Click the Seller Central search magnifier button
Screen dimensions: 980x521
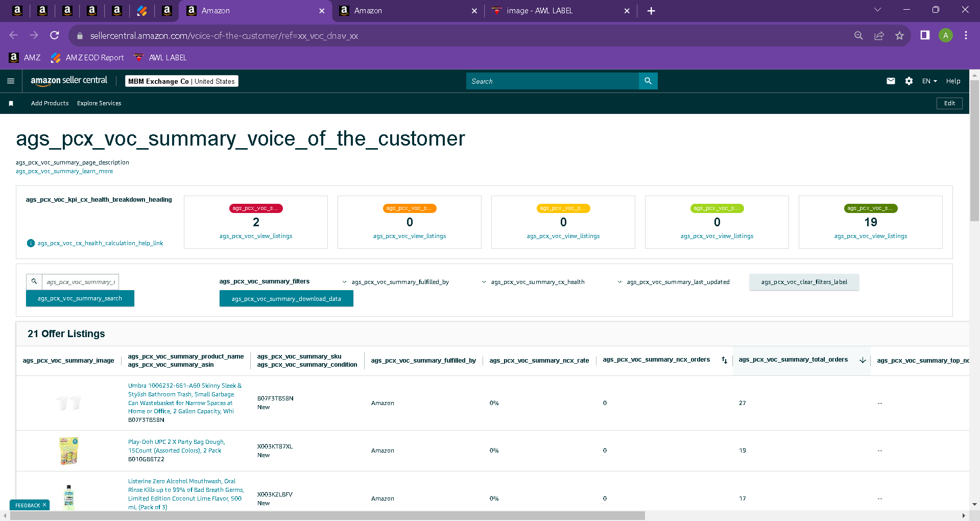pos(648,81)
